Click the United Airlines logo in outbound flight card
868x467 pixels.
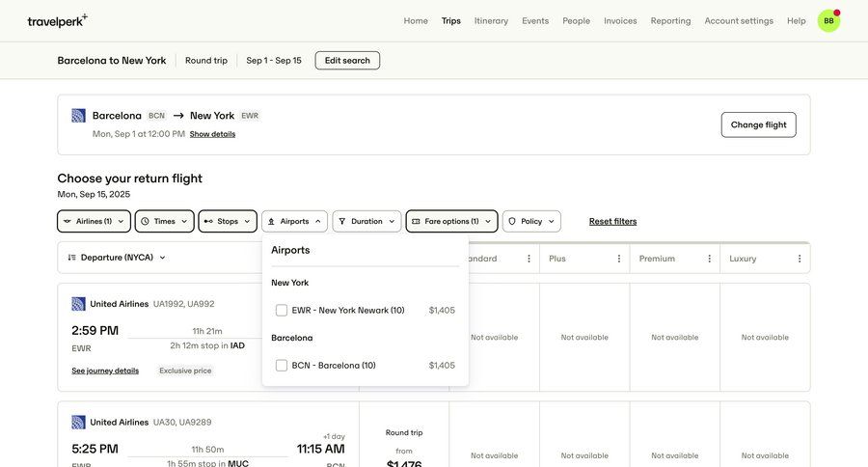click(x=79, y=116)
